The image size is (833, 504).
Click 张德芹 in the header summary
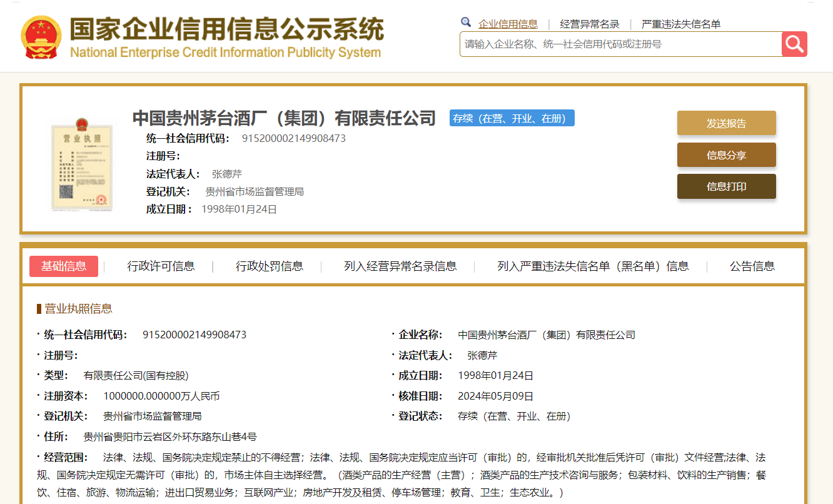click(x=227, y=174)
